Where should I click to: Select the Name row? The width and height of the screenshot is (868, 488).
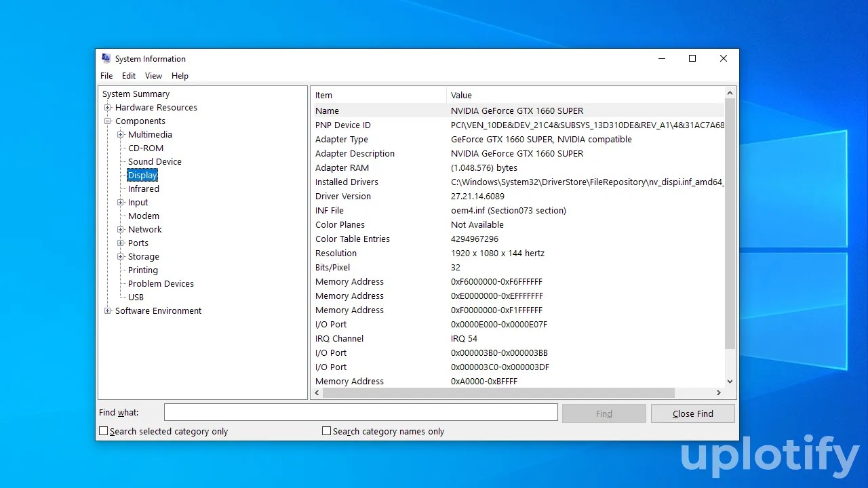(518, 110)
